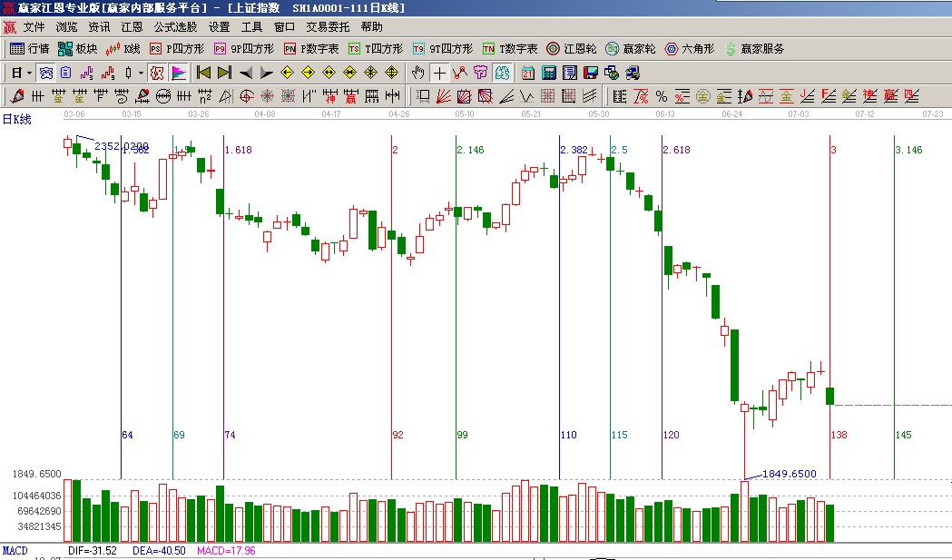Open the 江恩轮 Gann wheel

click(571, 49)
